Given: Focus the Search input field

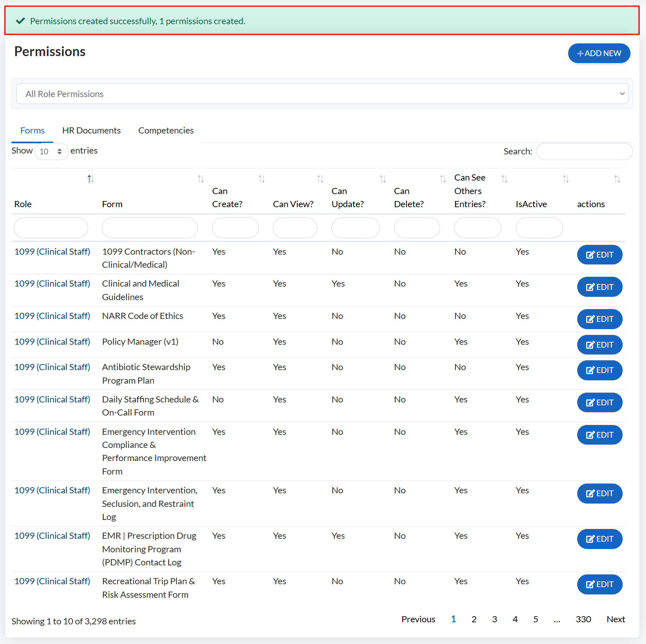Looking at the screenshot, I should (584, 151).
